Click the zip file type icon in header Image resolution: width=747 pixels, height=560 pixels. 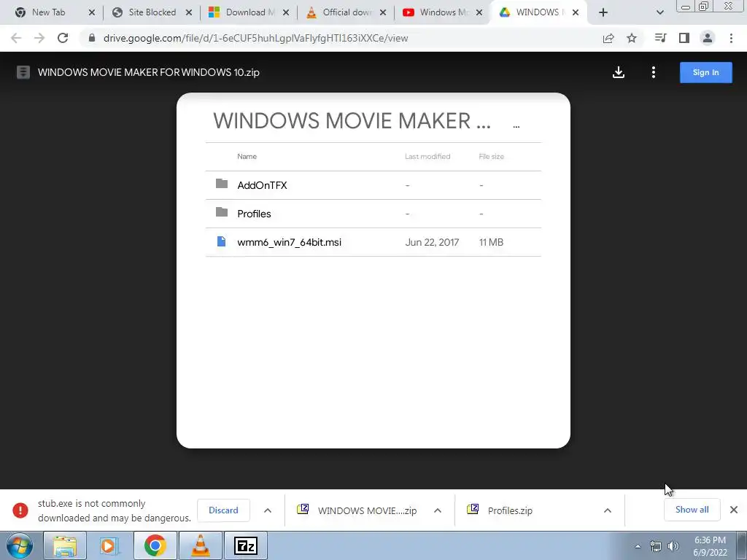click(x=23, y=72)
